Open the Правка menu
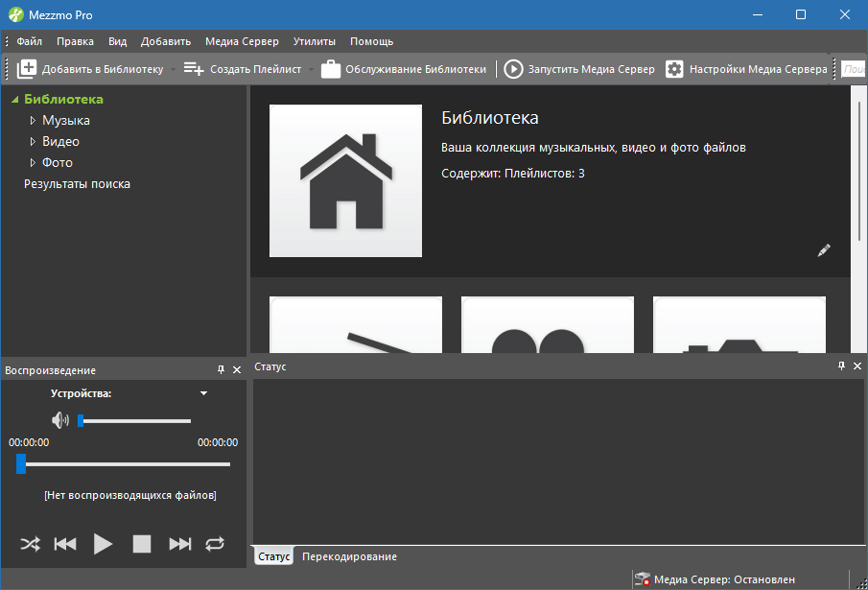The image size is (868, 590). point(75,41)
